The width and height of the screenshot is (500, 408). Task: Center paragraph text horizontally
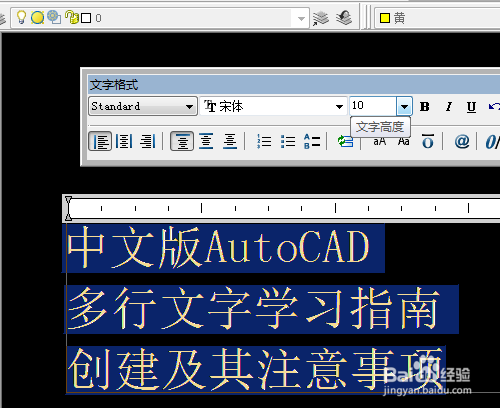click(124, 141)
